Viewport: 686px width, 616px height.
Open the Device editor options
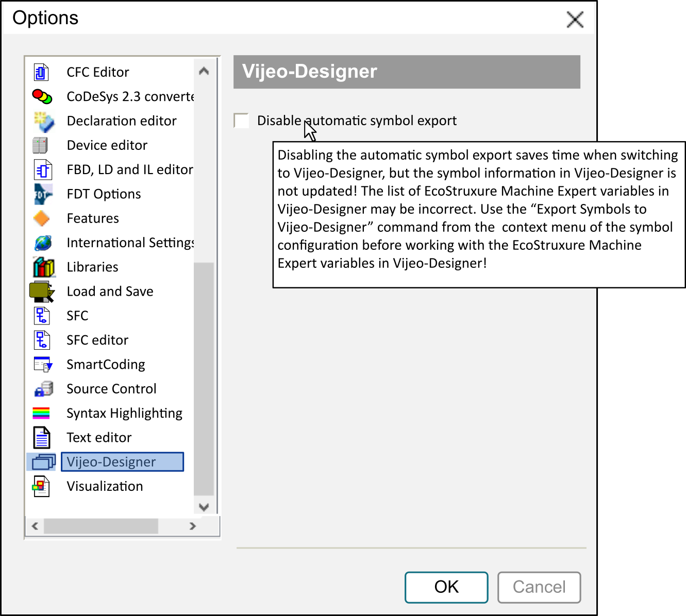107,145
